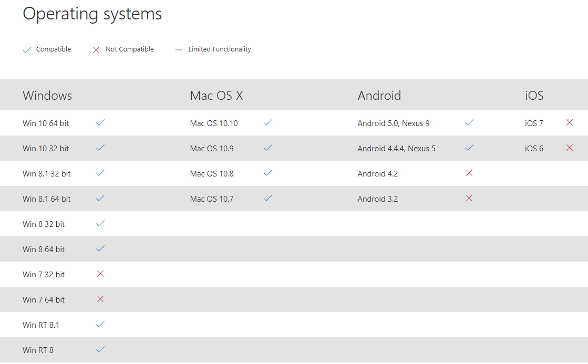
Task: Click the blue checkmark in the Compatible legend
Action: click(27, 50)
